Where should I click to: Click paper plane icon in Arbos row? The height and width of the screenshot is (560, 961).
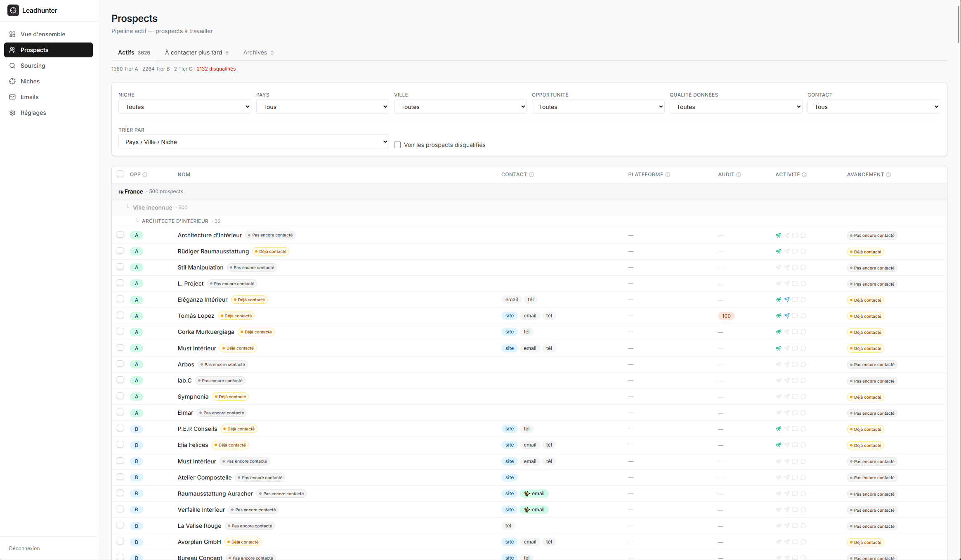click(787, 364)
